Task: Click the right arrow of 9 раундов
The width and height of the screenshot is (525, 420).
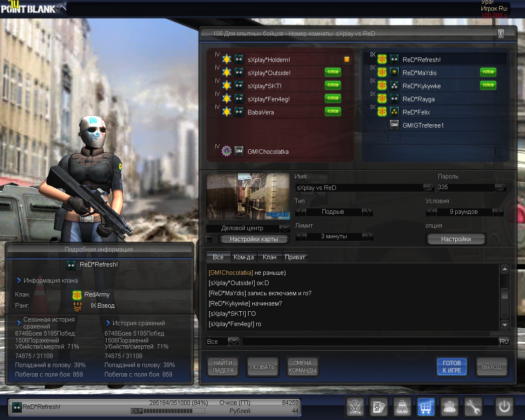Action: pyautogui.click(x=498, y=212)
